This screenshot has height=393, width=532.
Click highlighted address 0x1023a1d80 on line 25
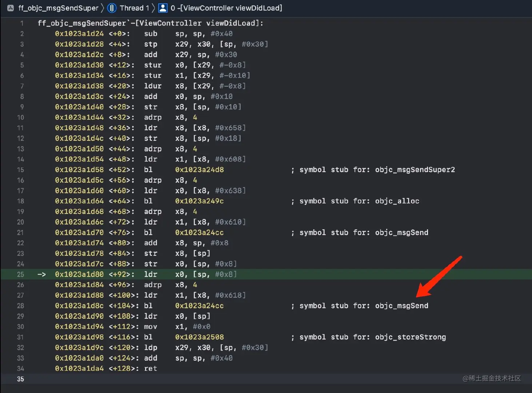click(79, 274)
